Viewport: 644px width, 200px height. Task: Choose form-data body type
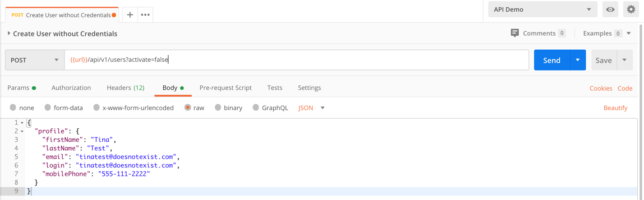point(48,107)
